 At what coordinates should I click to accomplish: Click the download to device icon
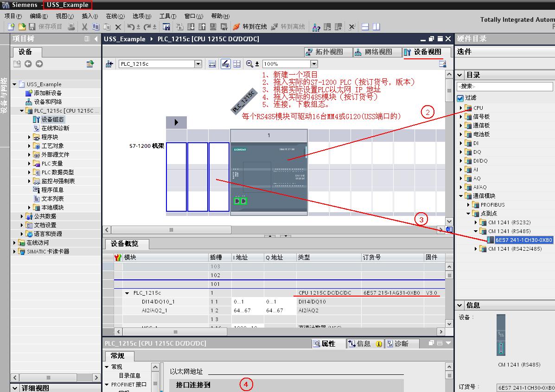[191, 26]
